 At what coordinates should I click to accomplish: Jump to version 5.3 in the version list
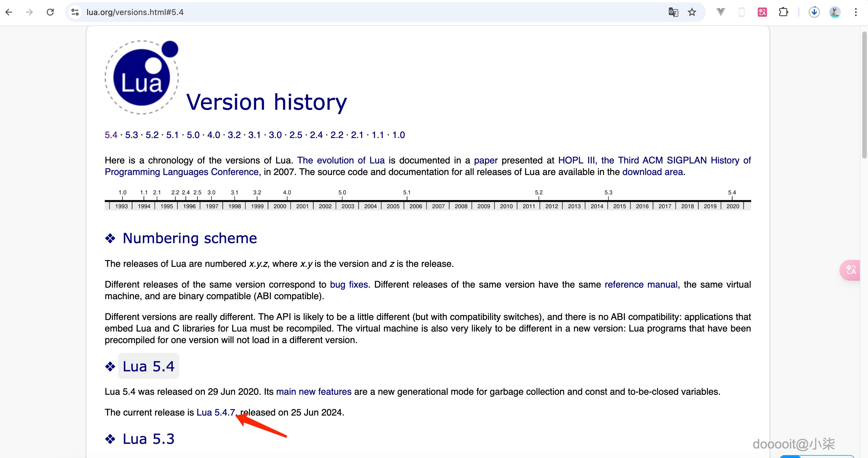point(131,135)
